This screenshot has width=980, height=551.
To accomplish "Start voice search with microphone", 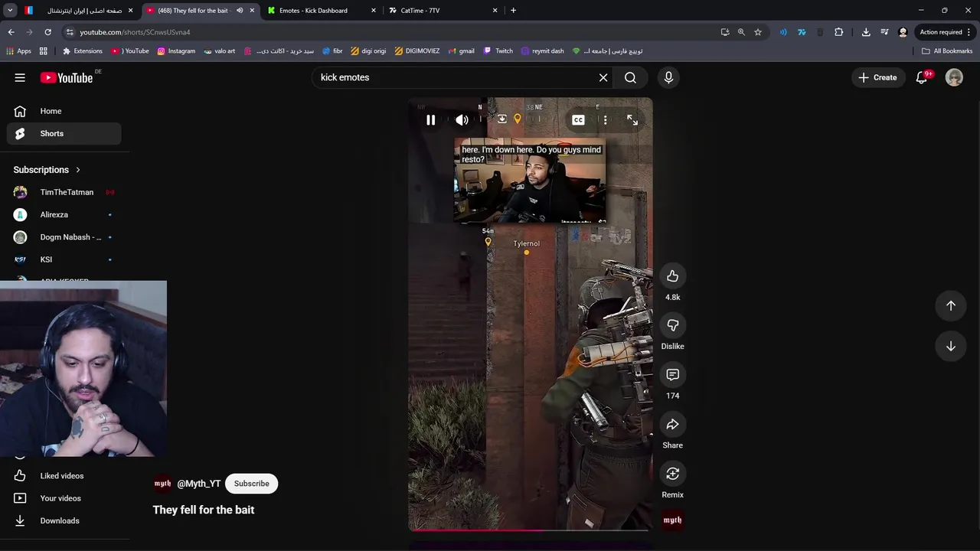I will coord(668,77).
